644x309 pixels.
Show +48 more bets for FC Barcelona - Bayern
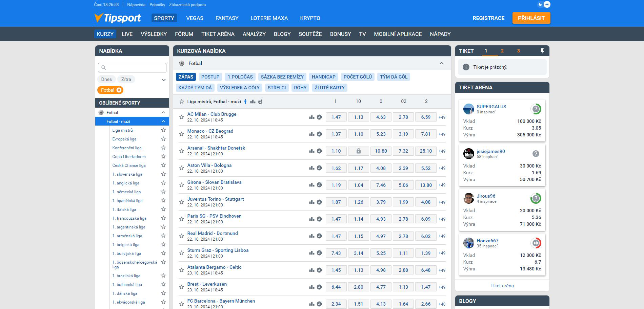click(442, 304)
